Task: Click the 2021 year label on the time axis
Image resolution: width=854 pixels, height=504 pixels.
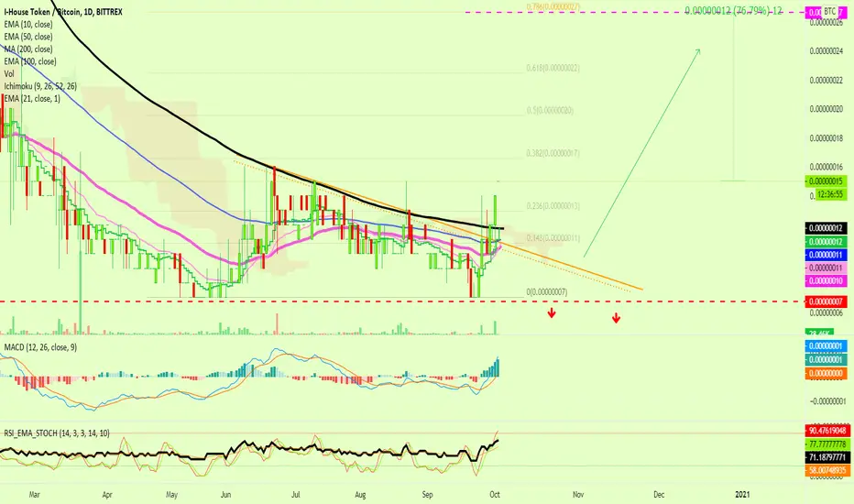Action: [742, 495]
